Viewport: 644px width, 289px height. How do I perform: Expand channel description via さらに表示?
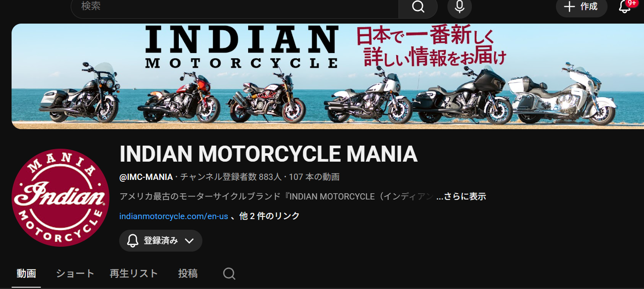[x=461, y=196]
